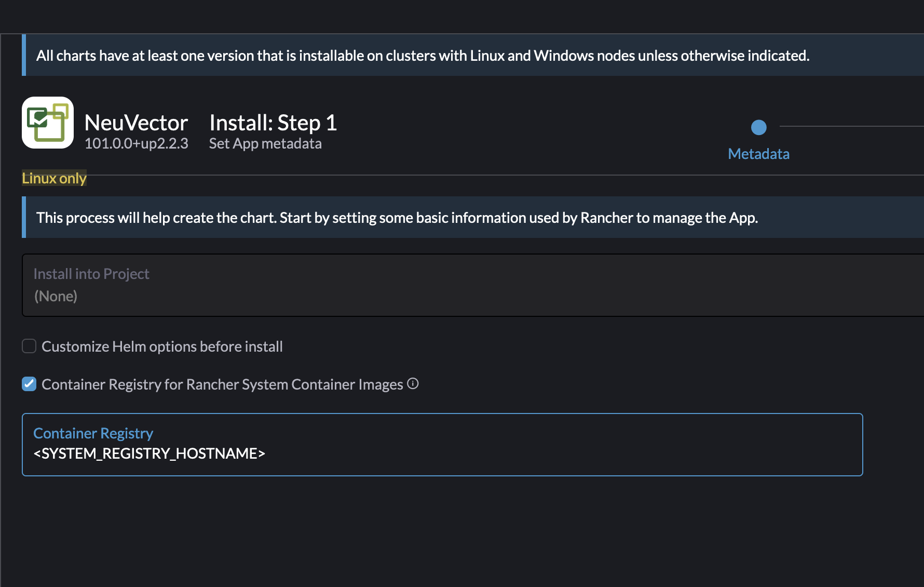Click the Linux only badge

click(54, 178)
